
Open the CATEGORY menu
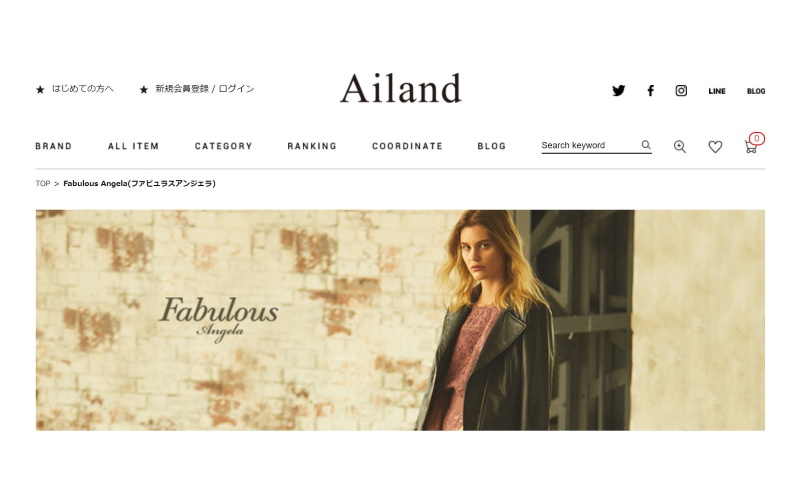(x=223, y=146)
